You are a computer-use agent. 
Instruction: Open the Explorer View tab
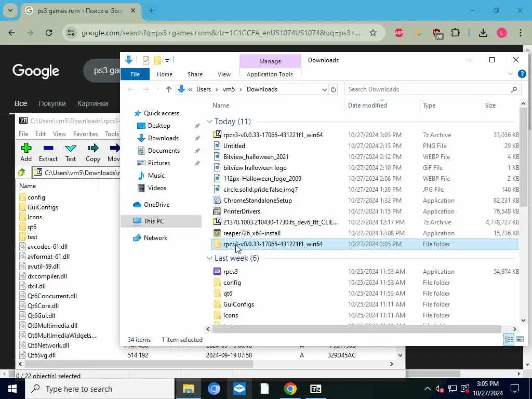[224, 74]
